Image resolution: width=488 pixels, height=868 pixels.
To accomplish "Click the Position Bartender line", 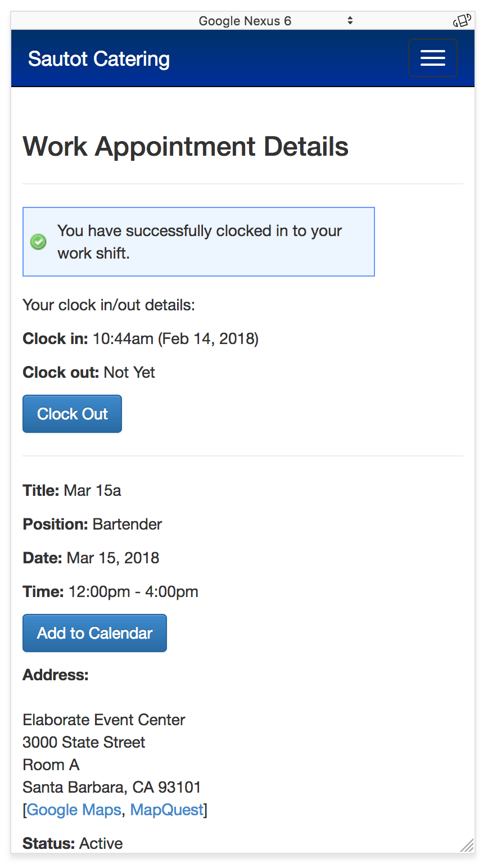I will (x=92, y=524).
